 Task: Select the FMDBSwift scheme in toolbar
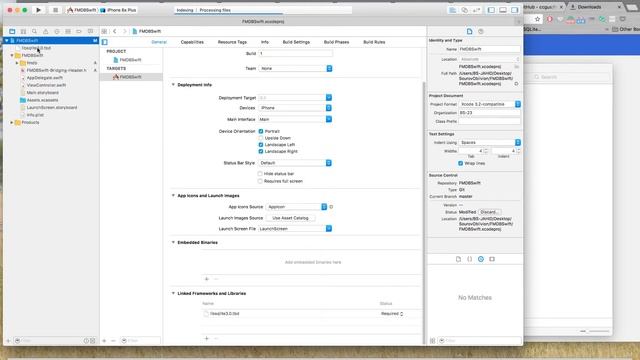click(82, 10)
